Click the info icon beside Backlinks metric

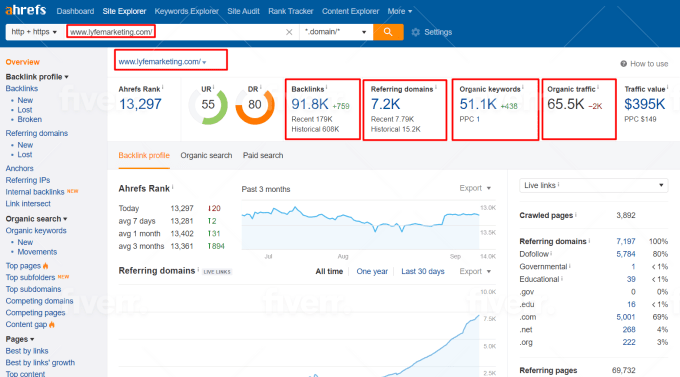pyautogui.click(x=327, y=88)
